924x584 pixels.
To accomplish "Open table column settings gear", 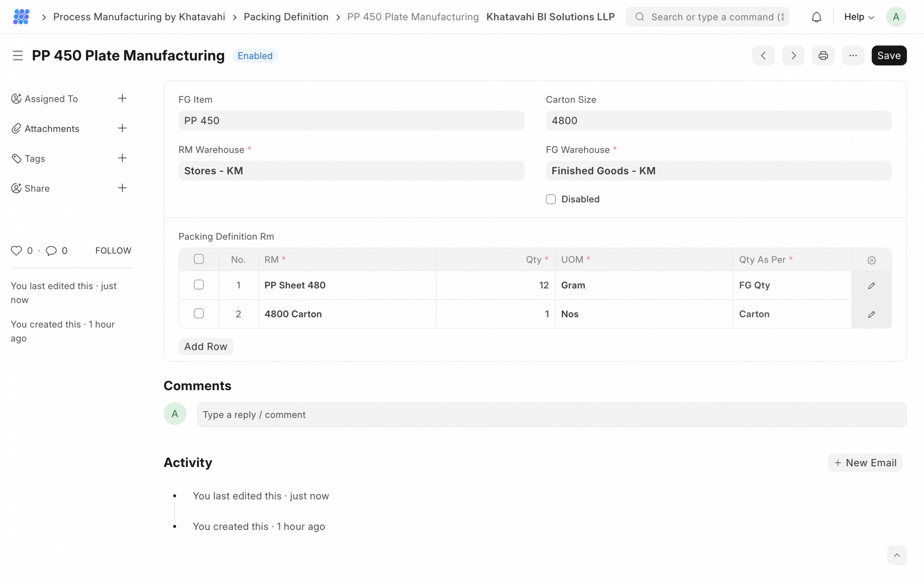I will [871, 260].
